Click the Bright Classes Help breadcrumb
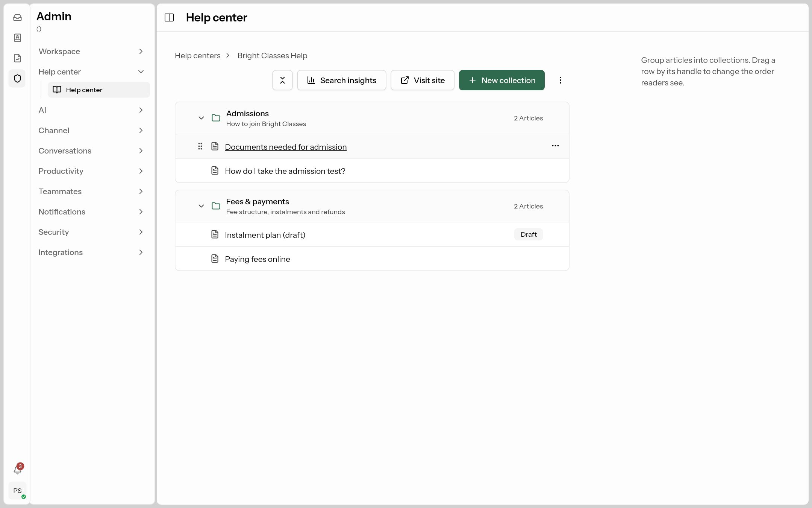The height and width of the screenshot is (508, 812). click(x=272, y=56)
